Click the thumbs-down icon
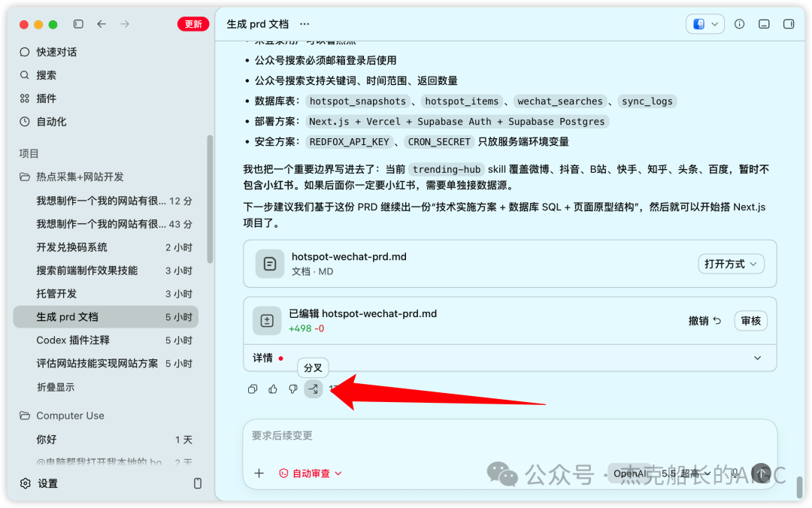 pos(293,389)
